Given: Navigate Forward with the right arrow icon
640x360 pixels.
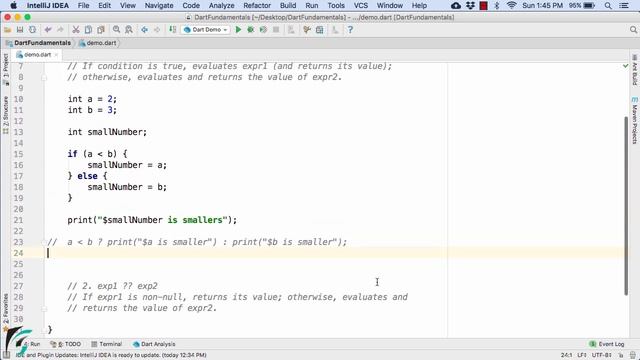Looking at the screenshot, I should [157, 30].
